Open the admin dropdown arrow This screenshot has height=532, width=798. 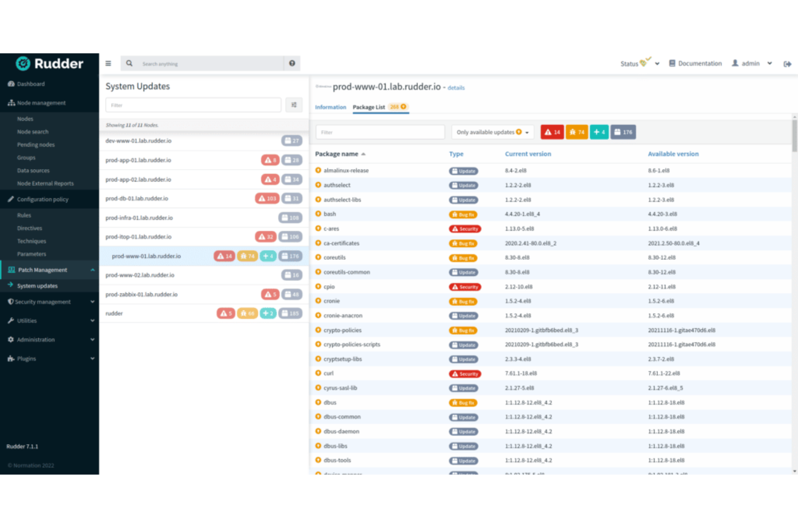[769, 64]
